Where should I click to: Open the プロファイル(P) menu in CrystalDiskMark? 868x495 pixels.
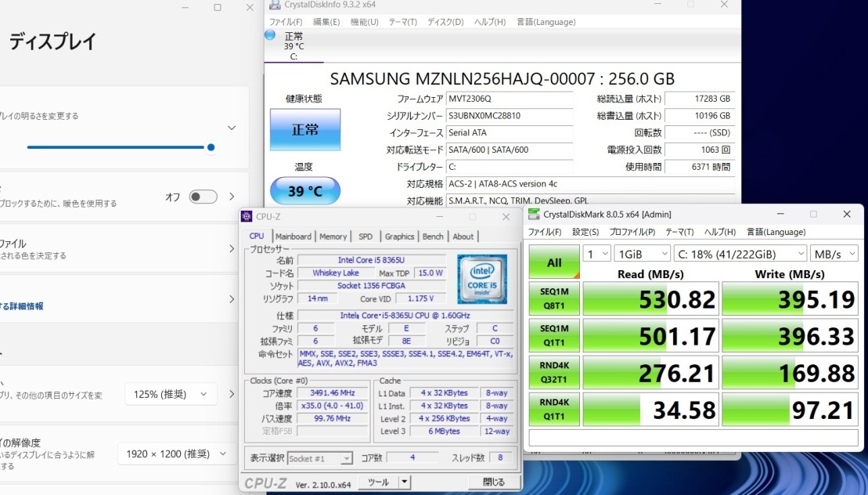coord(632,232)
